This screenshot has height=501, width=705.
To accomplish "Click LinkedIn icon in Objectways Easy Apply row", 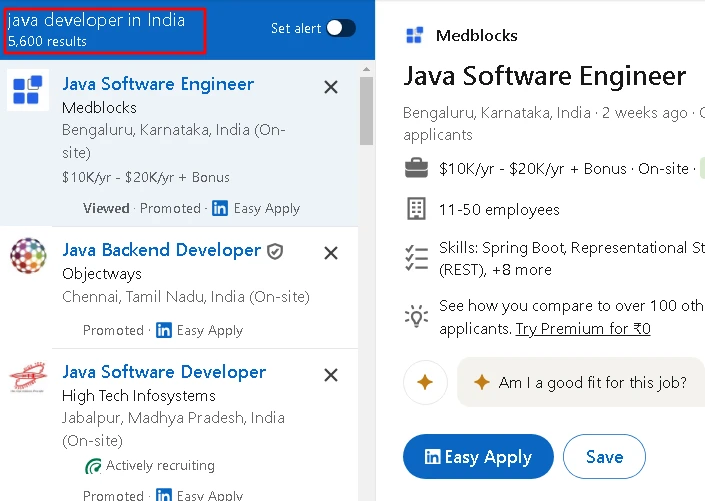I will point(164,330).
